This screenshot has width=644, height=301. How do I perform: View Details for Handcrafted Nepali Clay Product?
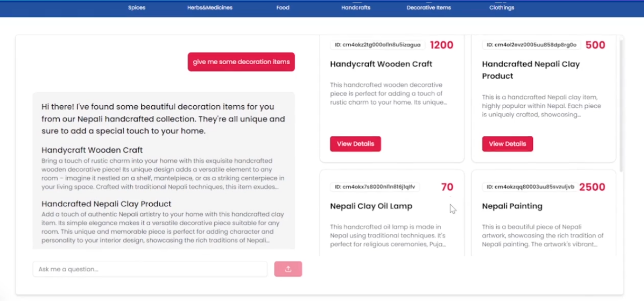[508, 144]
